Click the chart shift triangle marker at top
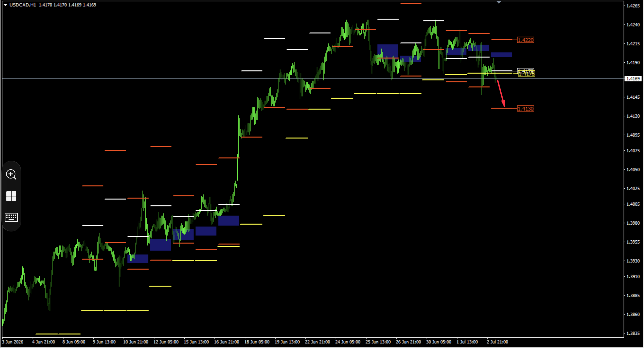The height and width of the screenshot is (348, 644). [x=499, y=2]
